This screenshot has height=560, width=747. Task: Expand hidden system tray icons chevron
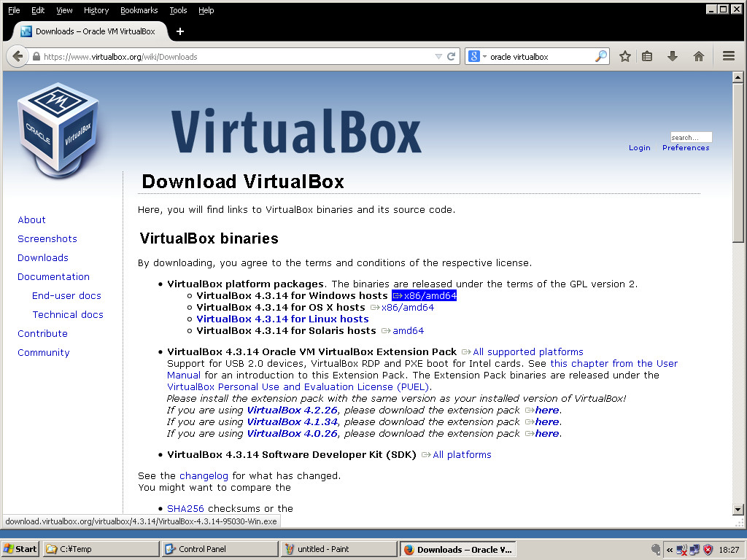point(670,550)
